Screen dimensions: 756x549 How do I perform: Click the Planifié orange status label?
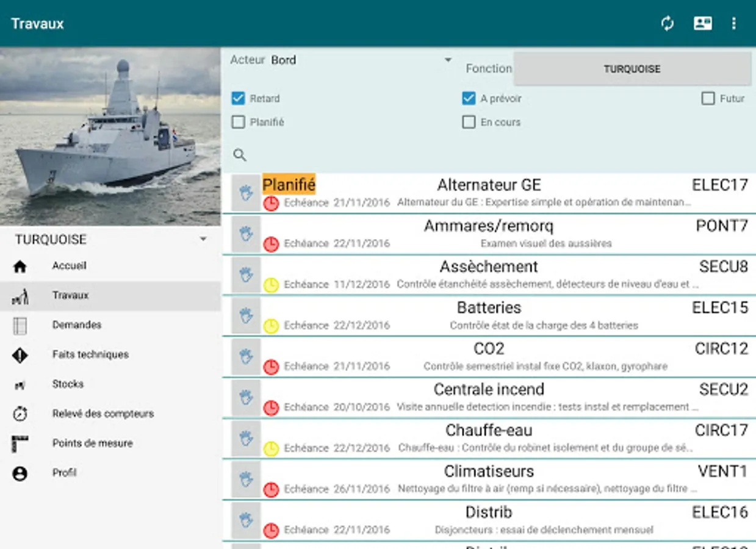289,184
